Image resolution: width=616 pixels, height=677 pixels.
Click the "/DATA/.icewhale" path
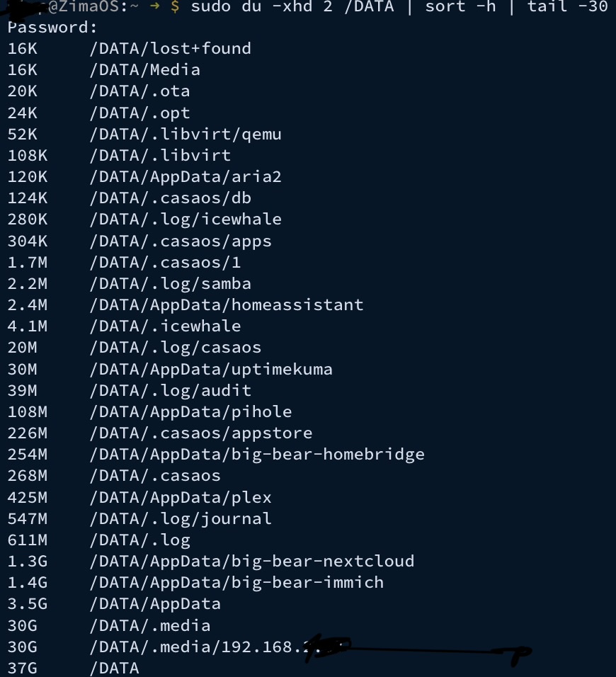pyautogui.click(x=165, y=326)
